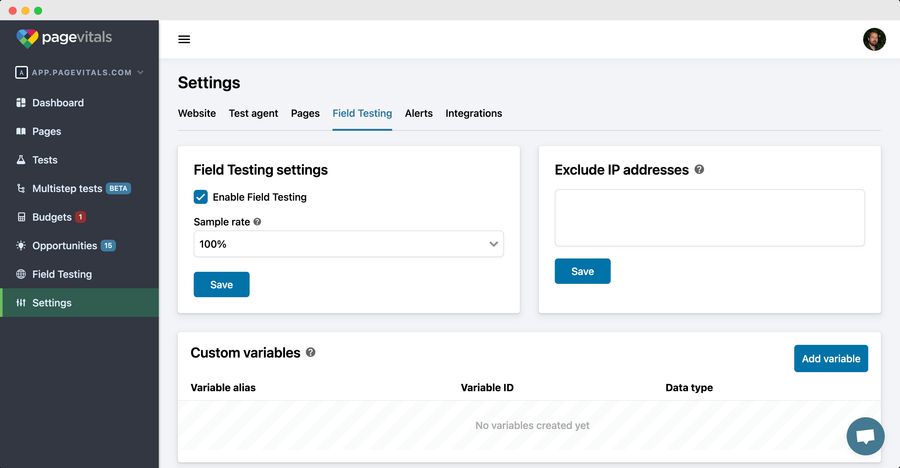Save the Field Testing settings

pyautogui.click(x=222, y=285)
